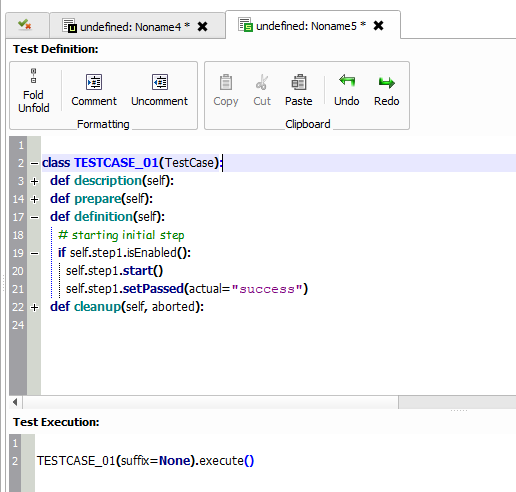Click the def cleanup(self, aborted) line
The width and height of the screenshot is (516, 492).
(127, 307)
